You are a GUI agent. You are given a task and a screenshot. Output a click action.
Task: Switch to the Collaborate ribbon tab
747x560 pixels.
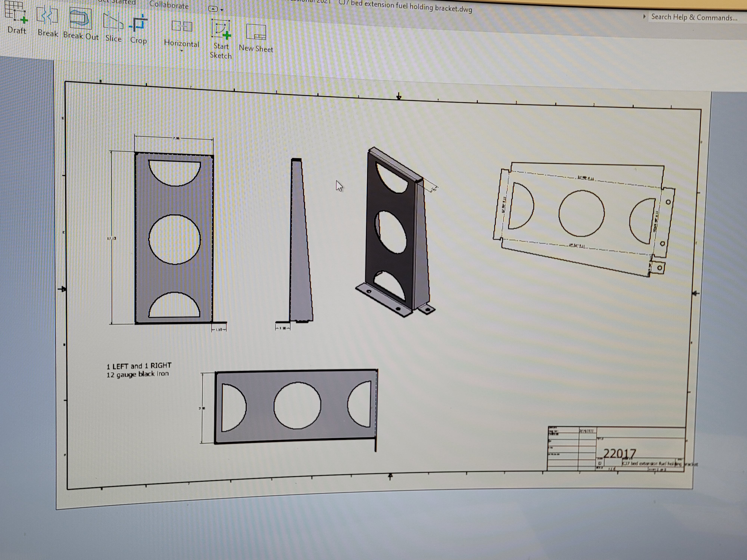point(169,5)
